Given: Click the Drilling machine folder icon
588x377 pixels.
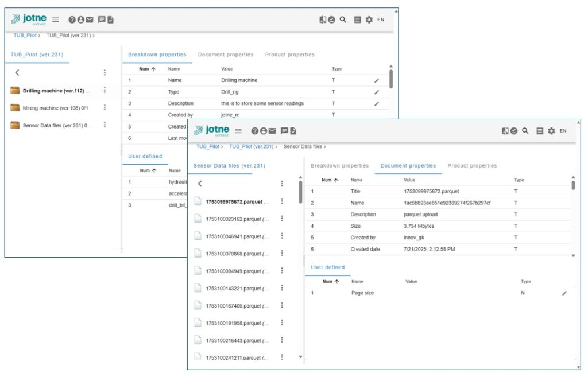Looking at the screenshot, I should (x=16, y=91).
